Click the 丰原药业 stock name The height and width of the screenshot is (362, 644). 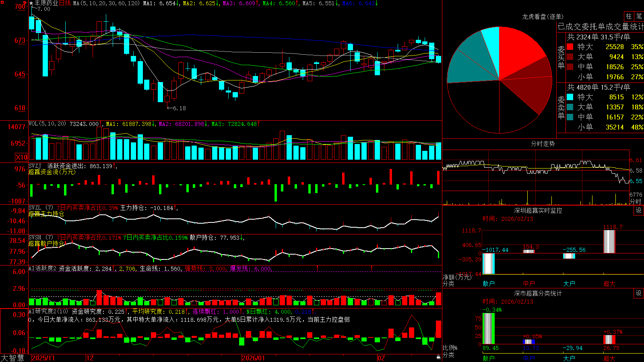46,3
